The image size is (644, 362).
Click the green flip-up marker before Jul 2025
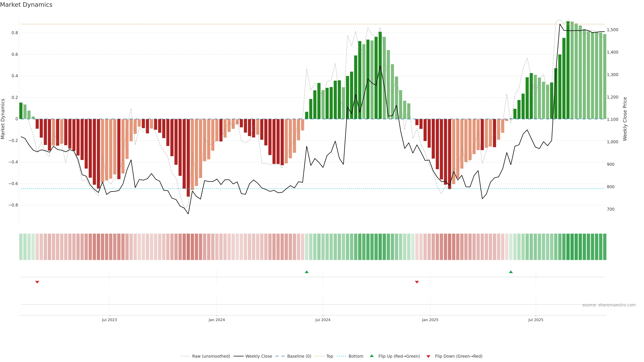pyautogui.click(x=511, y=272)
